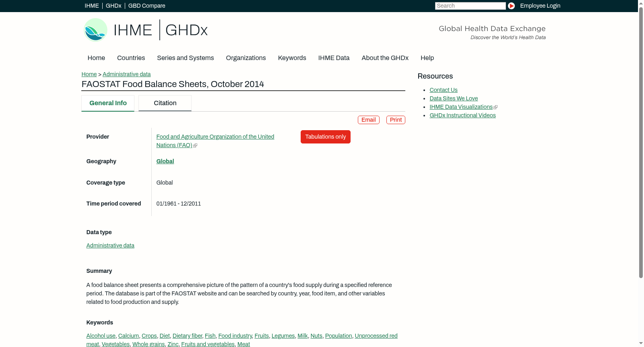The image size is (644, 347).
Task: Click the Legumes keyword link
Action: (x=283, y=336)
